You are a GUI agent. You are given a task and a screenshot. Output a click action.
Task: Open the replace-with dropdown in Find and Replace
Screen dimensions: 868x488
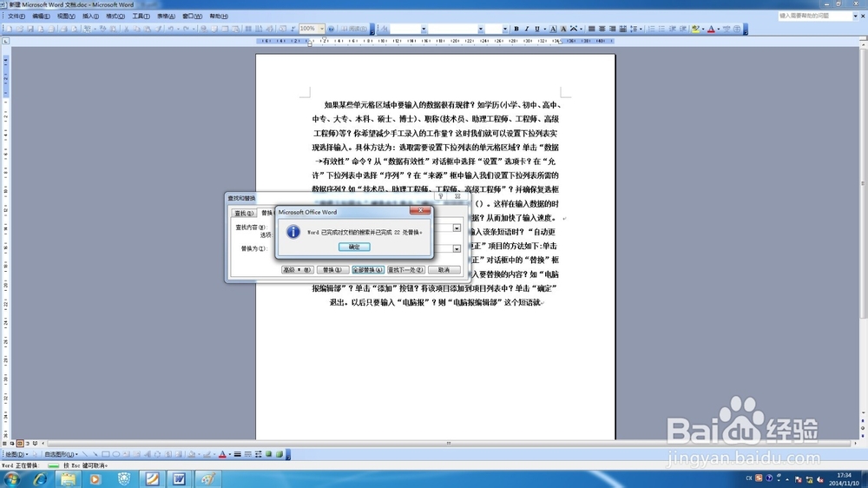[457, 248]
